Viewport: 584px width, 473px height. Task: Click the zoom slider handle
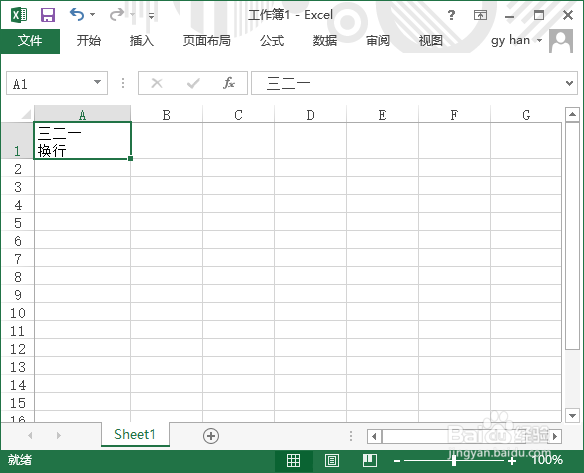point(454,461)
